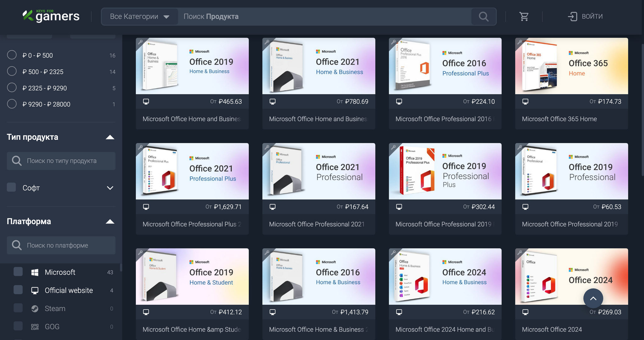This screenshot has height=340, width=644.
Task: Select the ₽ 2325 - ₽ 9290 price option
Action: tap(12, 88)
